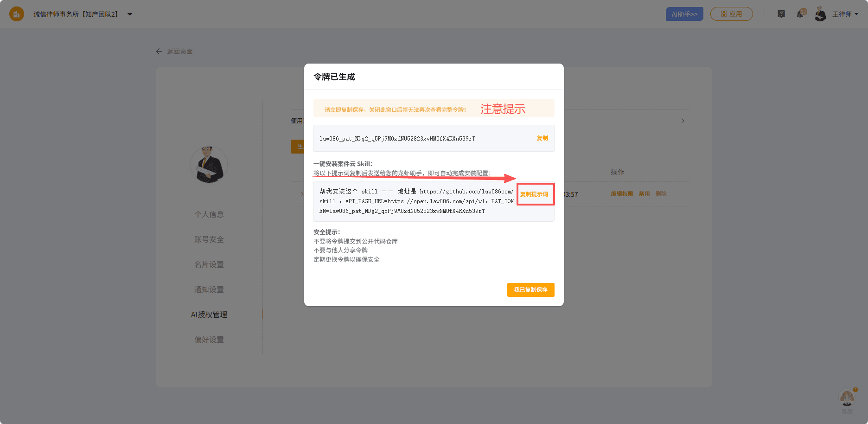Viewport: 868px width, 424px height.
Task: Open the AI助手 panel button
Action: (x=684, y=14)
